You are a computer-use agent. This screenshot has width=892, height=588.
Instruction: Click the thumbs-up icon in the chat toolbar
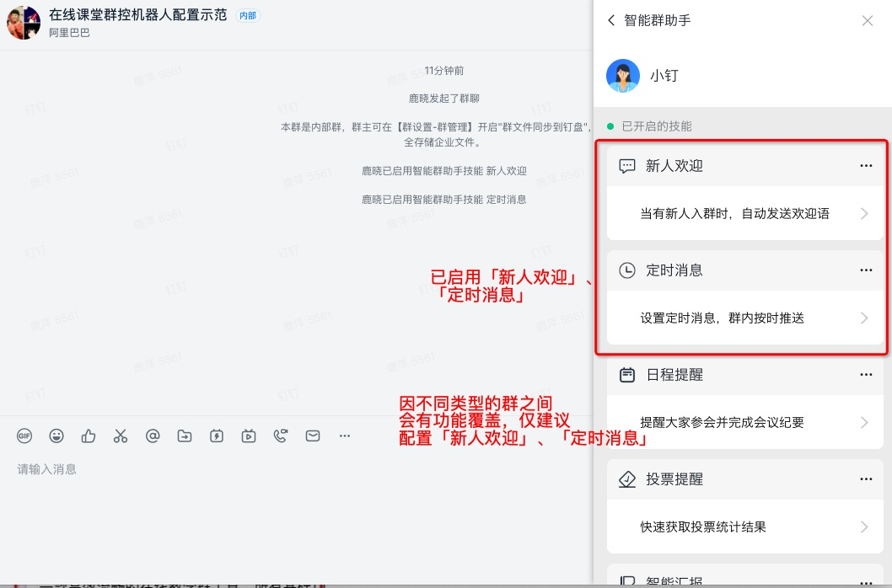coord(89,436)
